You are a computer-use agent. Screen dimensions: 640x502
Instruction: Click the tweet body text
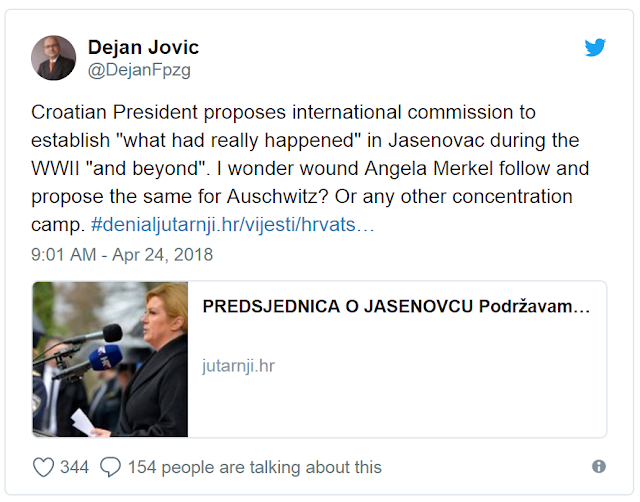click(310, 168)
